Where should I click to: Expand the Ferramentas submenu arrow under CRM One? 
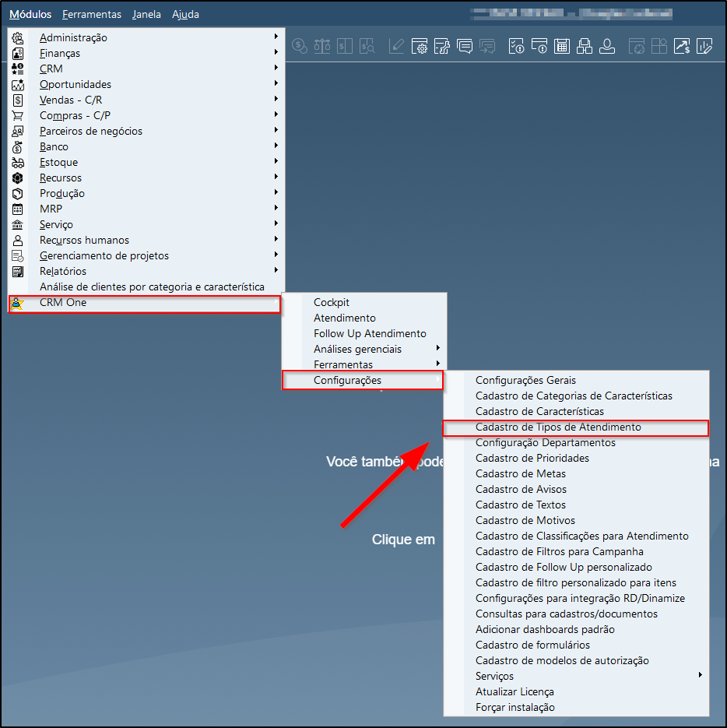[438, 364]
